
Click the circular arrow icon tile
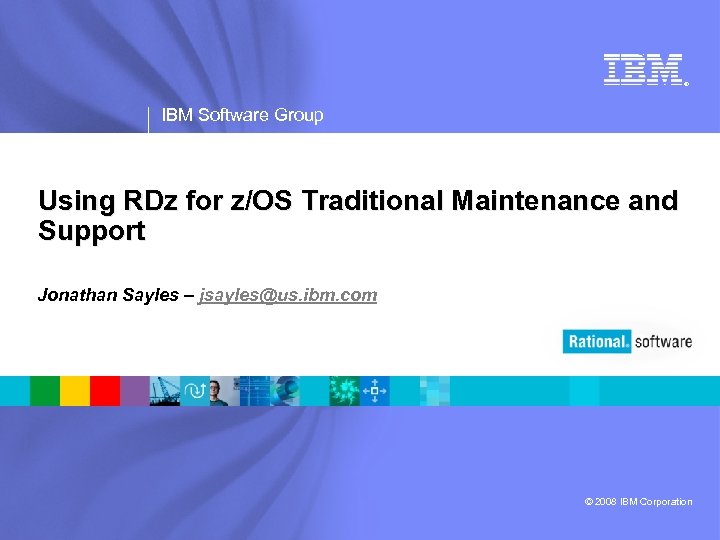(x=195, y=391)
